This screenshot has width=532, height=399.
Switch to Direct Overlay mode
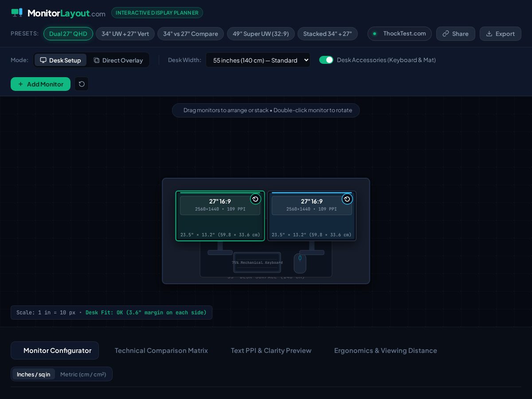click(x=118, y=60)
